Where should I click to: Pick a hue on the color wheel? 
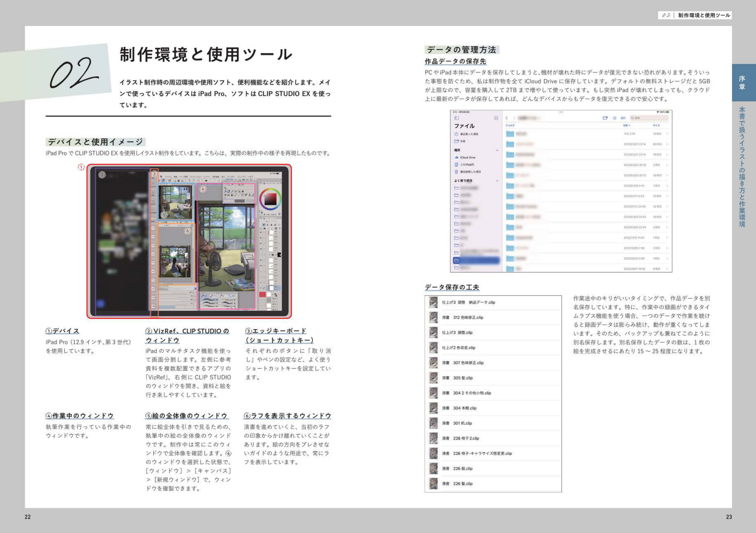coord(270,199)
